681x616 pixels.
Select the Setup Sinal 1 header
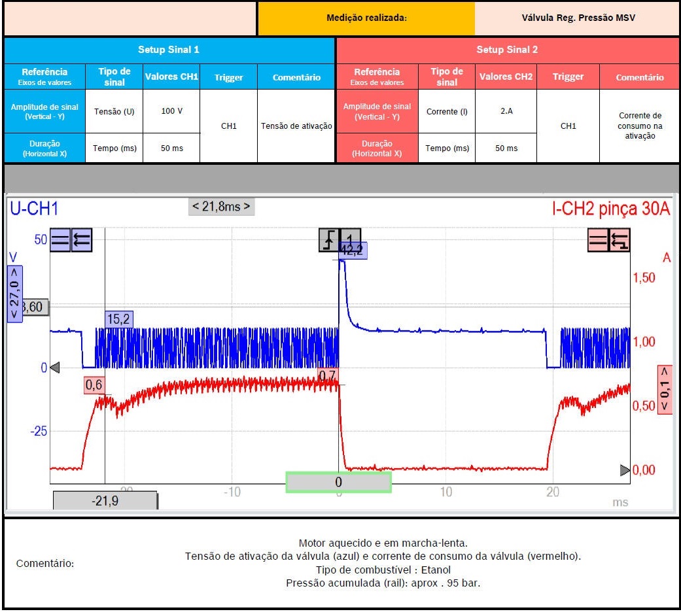pos(169,50)
